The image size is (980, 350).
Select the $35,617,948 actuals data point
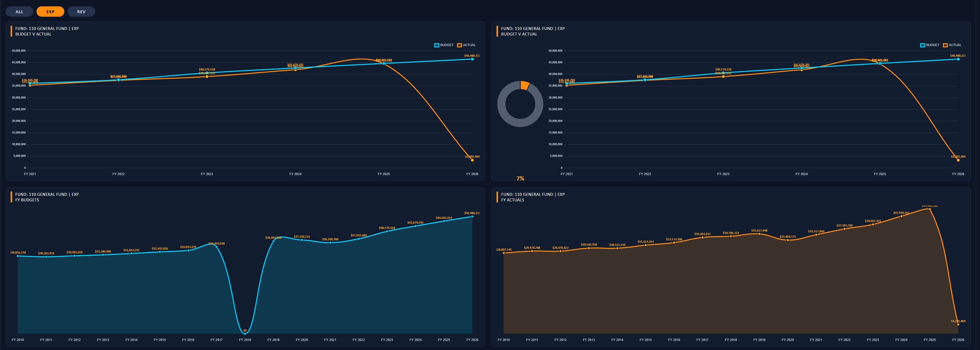coord(759,234)
